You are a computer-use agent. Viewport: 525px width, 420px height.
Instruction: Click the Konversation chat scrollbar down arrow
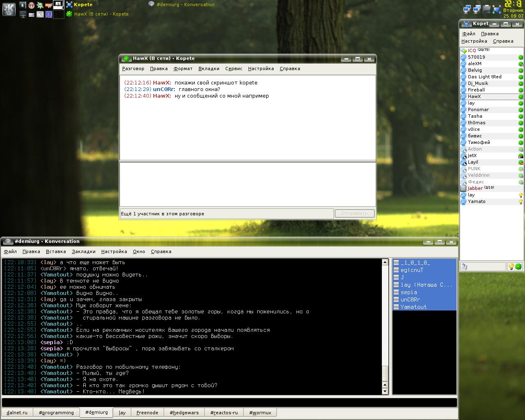(x=385, y=391)
